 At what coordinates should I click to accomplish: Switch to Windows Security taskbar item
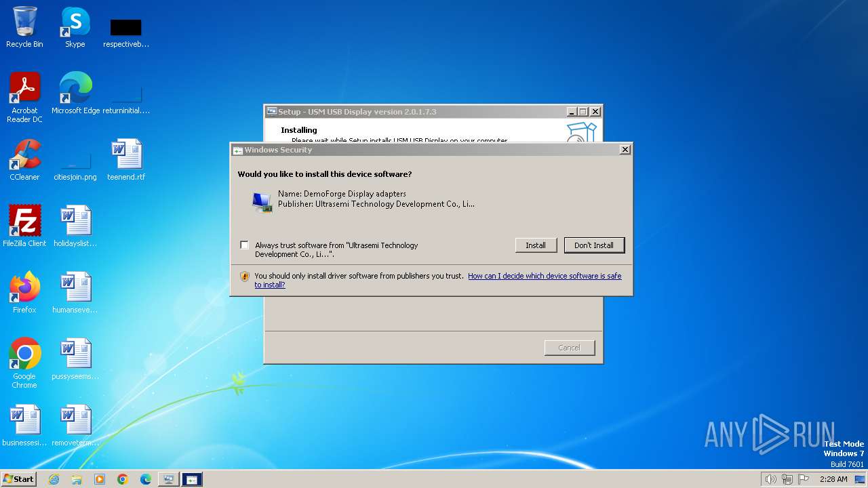click(x=192, y=479)
